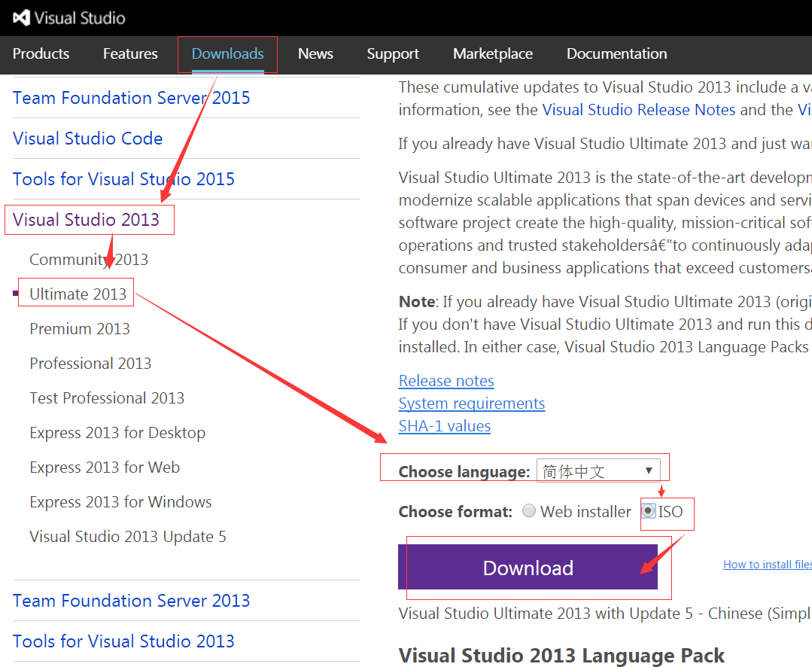Open Visual Studio Code sidebar link
The height and width of the screenshot is (667, 812).
87,139
